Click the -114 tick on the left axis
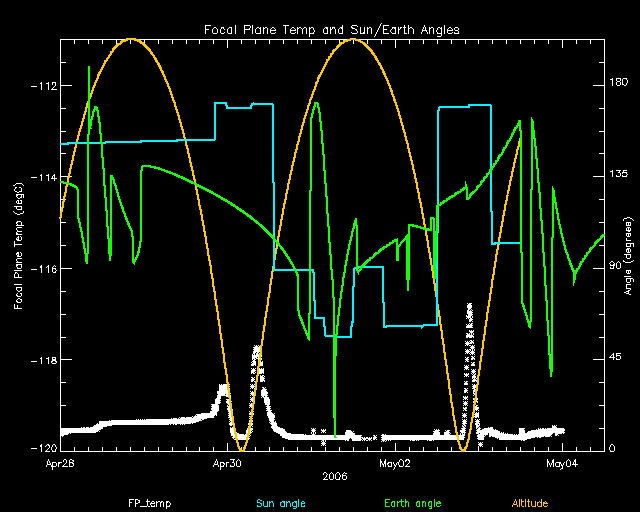 tap(43, 177)
